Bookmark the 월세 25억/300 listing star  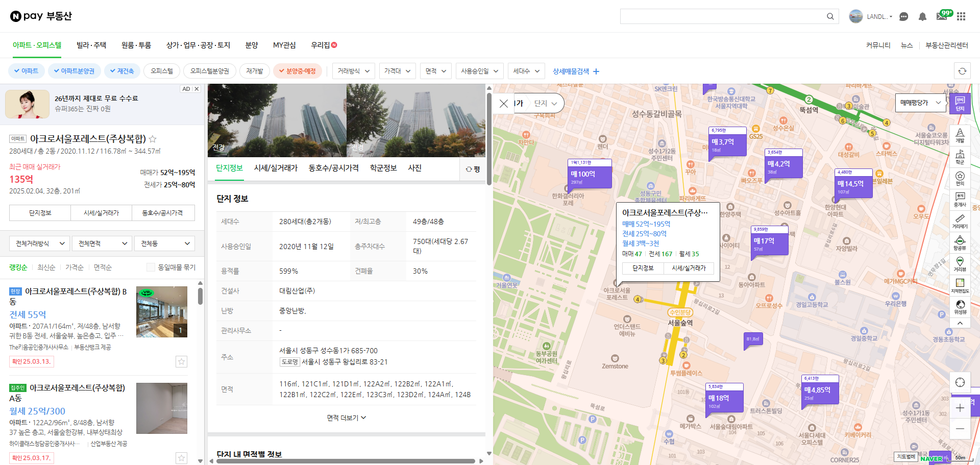(181, 458)
